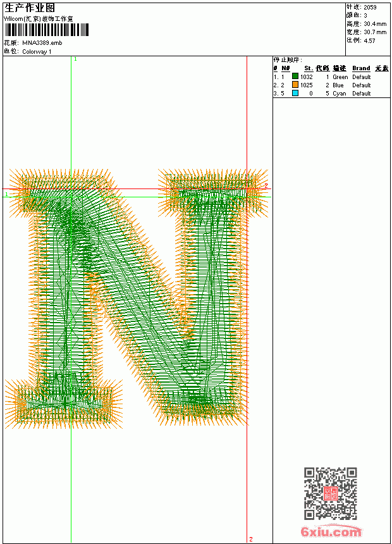Click the MNA3389.emb file name text
Image resolution: width=392 pixels, height=544 pixels.
[42, 43]
